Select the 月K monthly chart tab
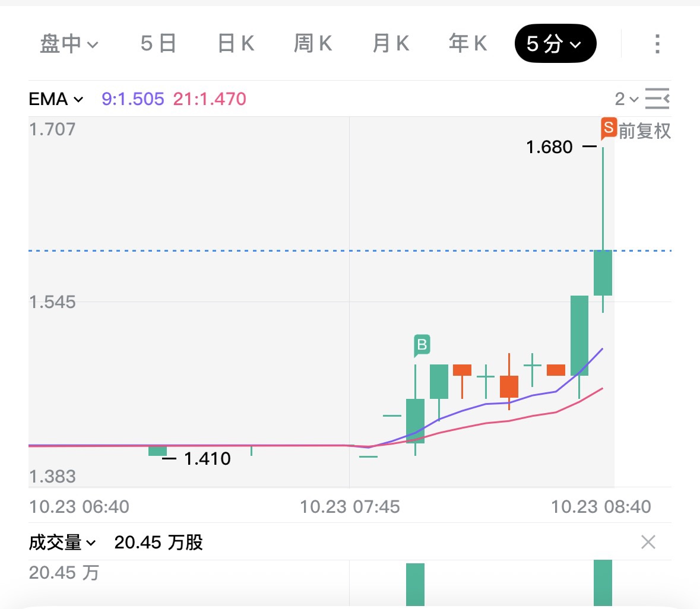Screen dimensions: 700x609 coord(391,44)
